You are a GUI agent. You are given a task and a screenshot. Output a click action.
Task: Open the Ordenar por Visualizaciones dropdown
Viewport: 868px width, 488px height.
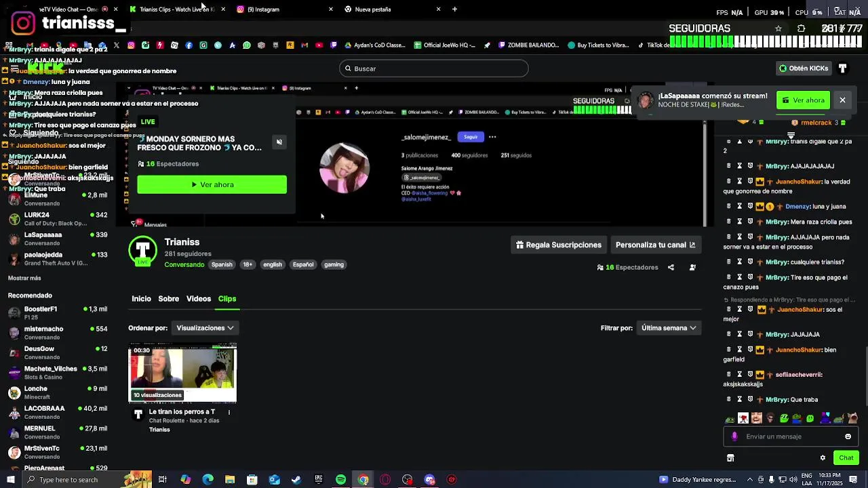[205, 328]
